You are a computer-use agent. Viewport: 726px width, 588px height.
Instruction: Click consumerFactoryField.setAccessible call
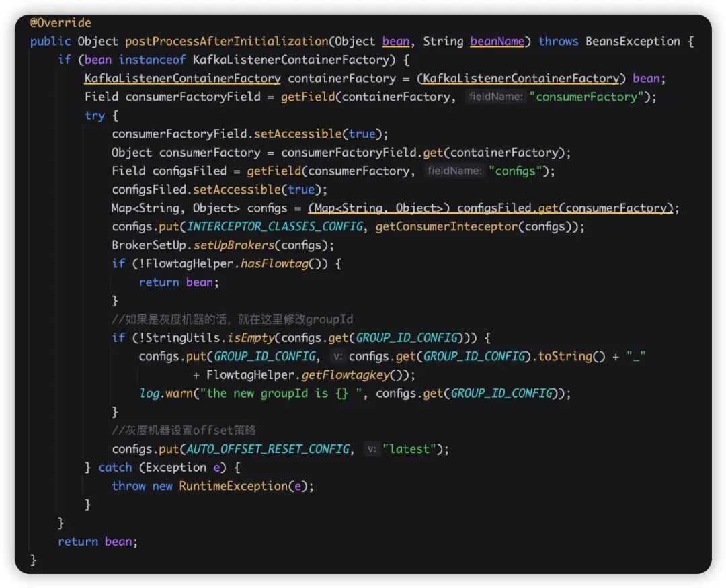pos(250,134)
